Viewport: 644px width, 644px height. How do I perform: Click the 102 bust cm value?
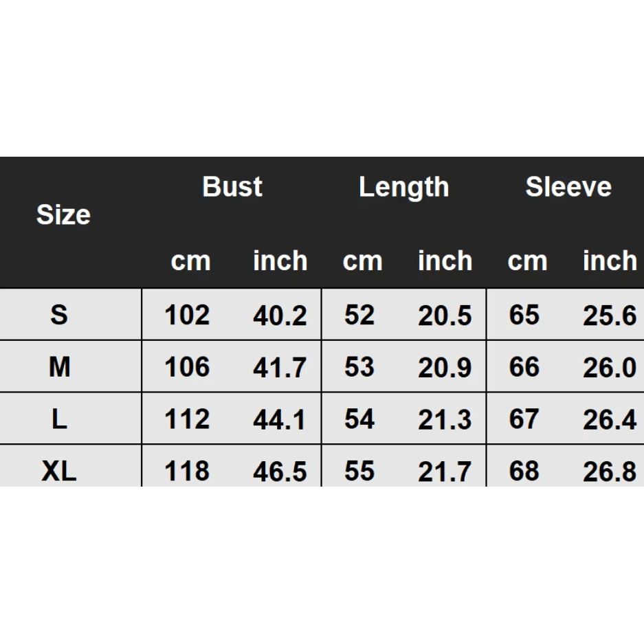click(x=187, y=315)
